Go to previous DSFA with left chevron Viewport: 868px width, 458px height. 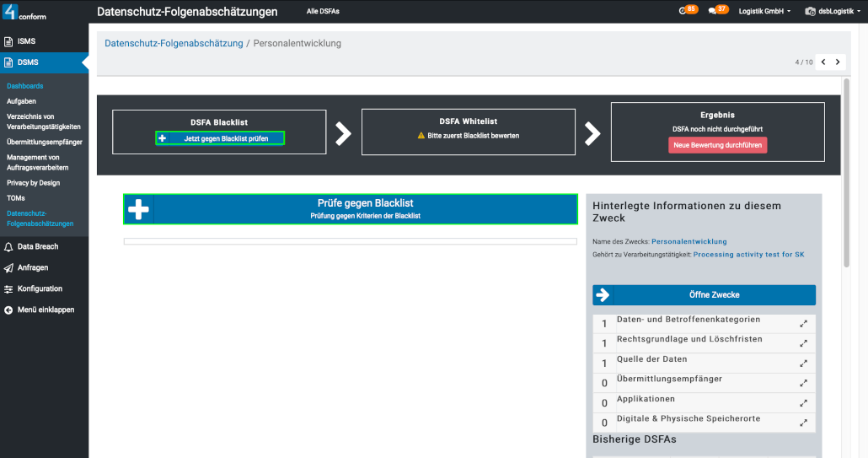click(x=822, y=62)
